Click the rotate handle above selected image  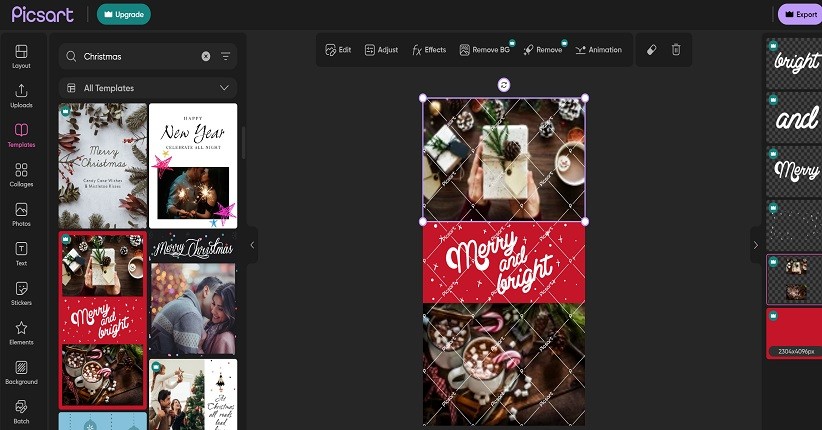point(503,84)
